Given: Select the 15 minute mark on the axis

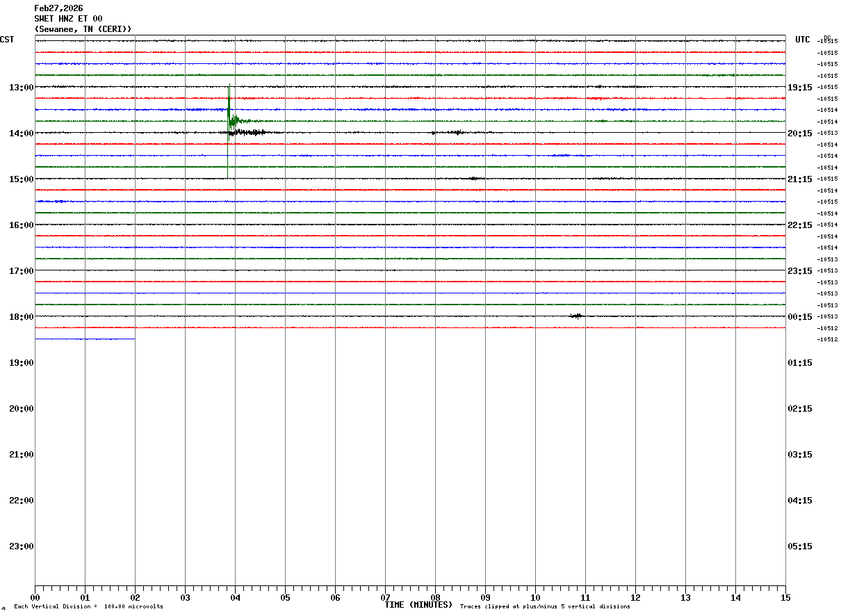Looking at the screenshot, I should (785, 598).
